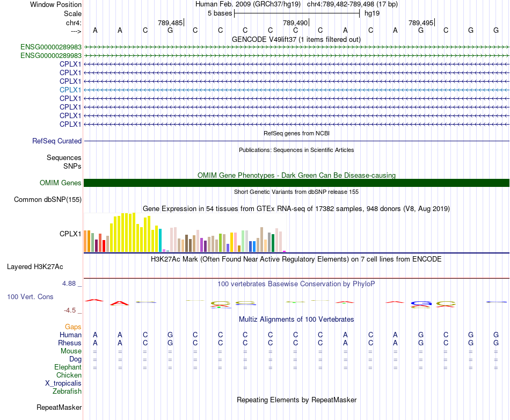510x420 pixels.
Task: Click the first red A PhyloP logo letter
Action: tap(94, 300)
